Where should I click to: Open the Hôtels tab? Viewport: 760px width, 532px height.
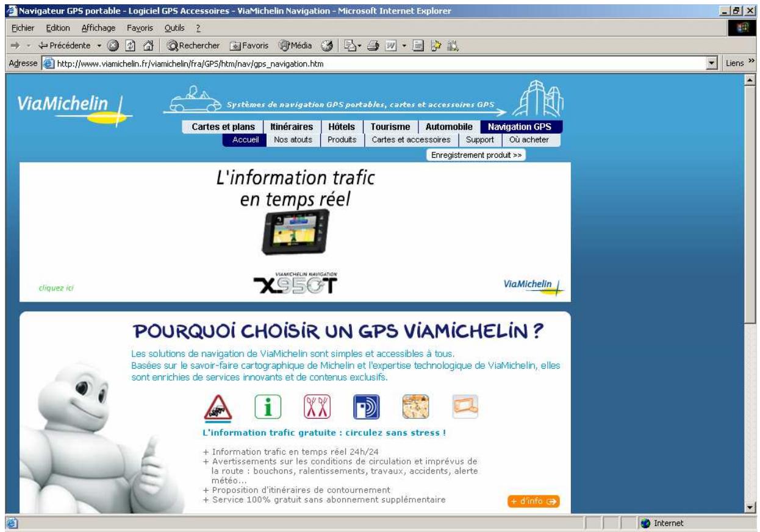(x=342, y=127)
